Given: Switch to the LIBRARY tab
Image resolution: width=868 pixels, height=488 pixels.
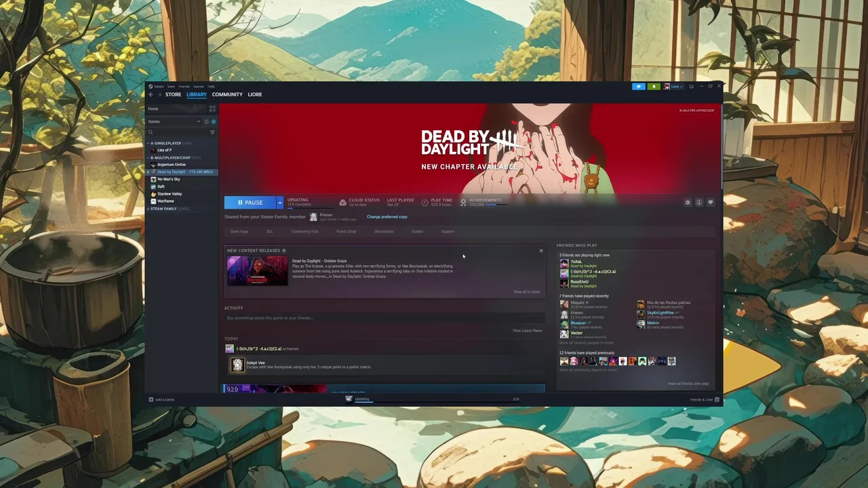Looking at the screenshot, I should (x=197, y=94).
